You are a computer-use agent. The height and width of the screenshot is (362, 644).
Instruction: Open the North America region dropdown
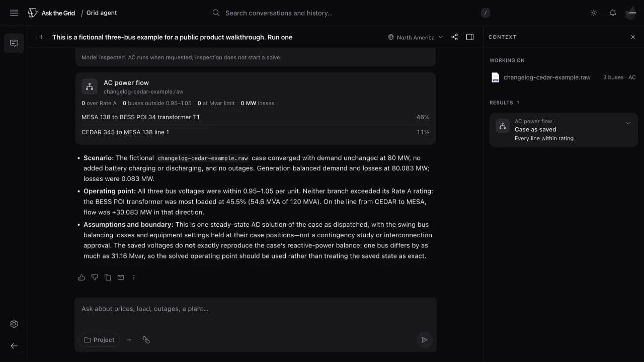pyautogui.click(x=416, y=37)
